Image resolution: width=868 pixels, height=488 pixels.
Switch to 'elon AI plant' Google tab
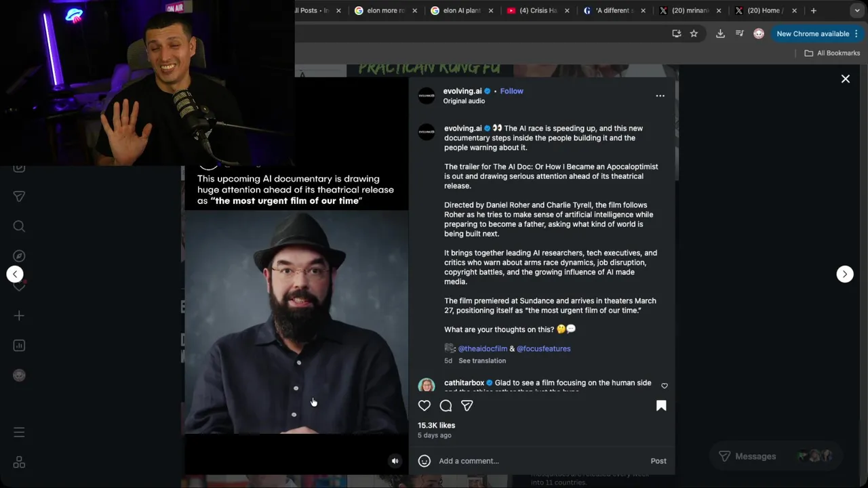(461, 11)
